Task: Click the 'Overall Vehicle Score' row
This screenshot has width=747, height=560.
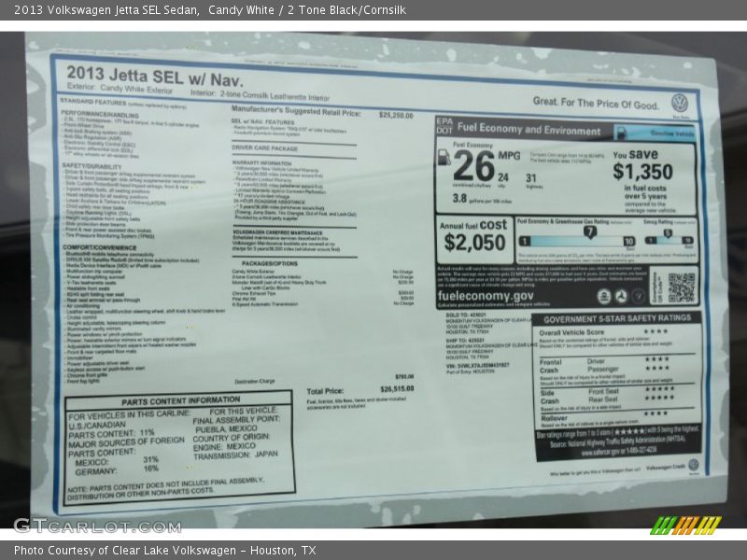Action: pos(615,332)
